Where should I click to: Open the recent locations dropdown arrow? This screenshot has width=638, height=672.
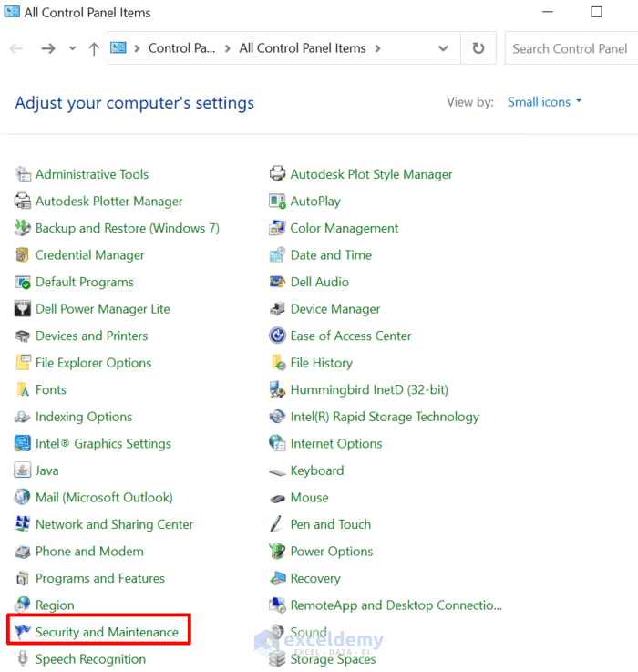72,48
